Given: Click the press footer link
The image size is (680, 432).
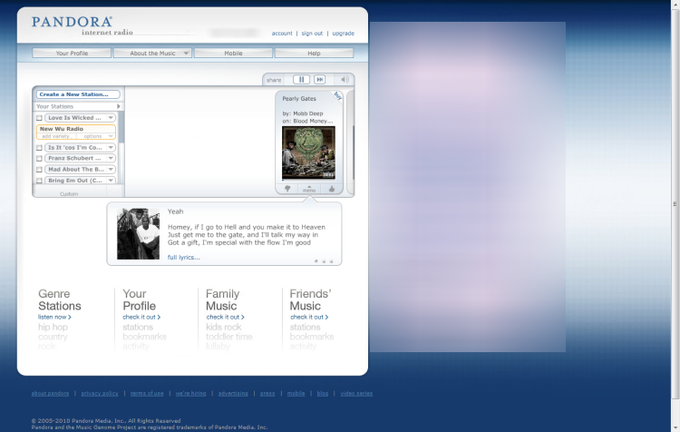Looking at the screenshot, I should pyautogui.click(x=268, y=393).
